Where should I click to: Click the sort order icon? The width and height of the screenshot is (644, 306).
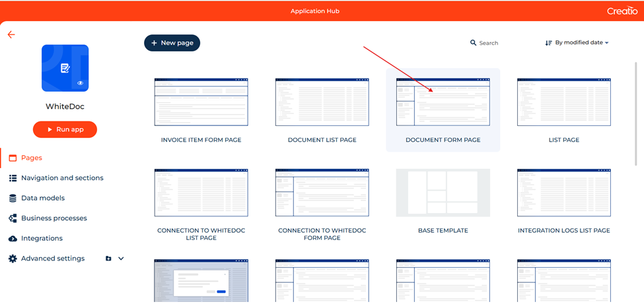coord(548,43)
